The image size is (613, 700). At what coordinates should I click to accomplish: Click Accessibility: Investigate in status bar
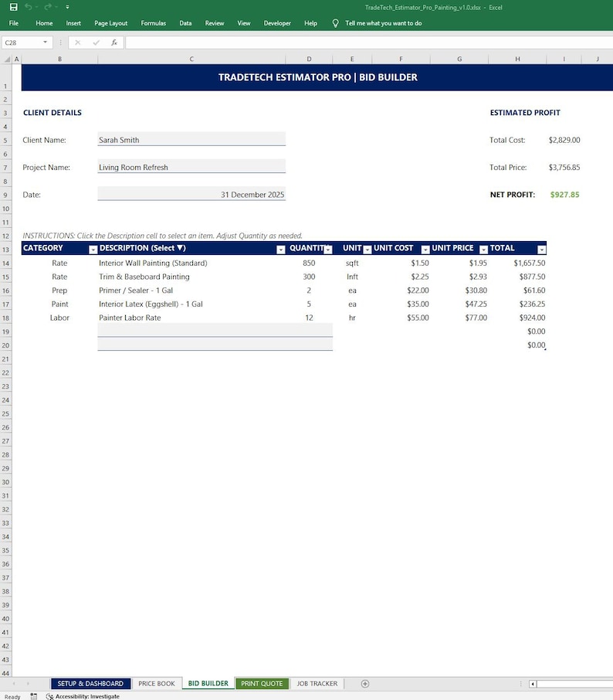point(83,696)
